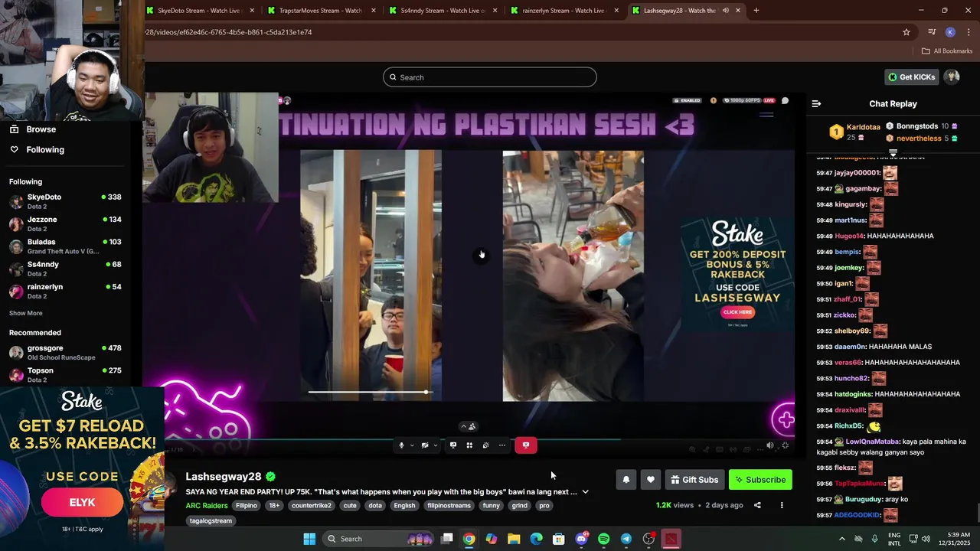Open All Bookmarks folder
The height and width of the screenshot is (551, 980).
[x=947, y=51]
